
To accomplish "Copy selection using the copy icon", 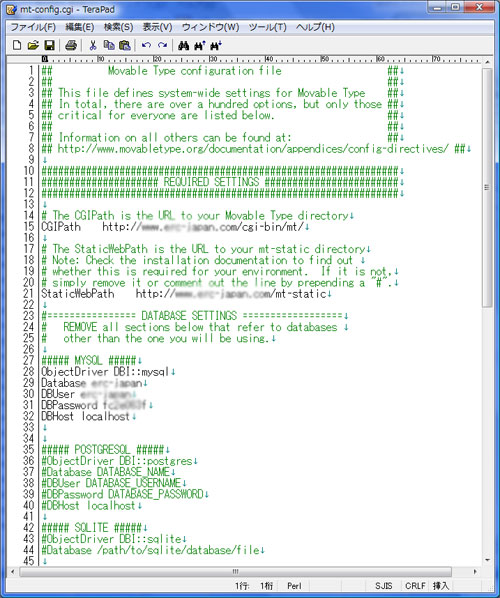I will tap(109, 45).
